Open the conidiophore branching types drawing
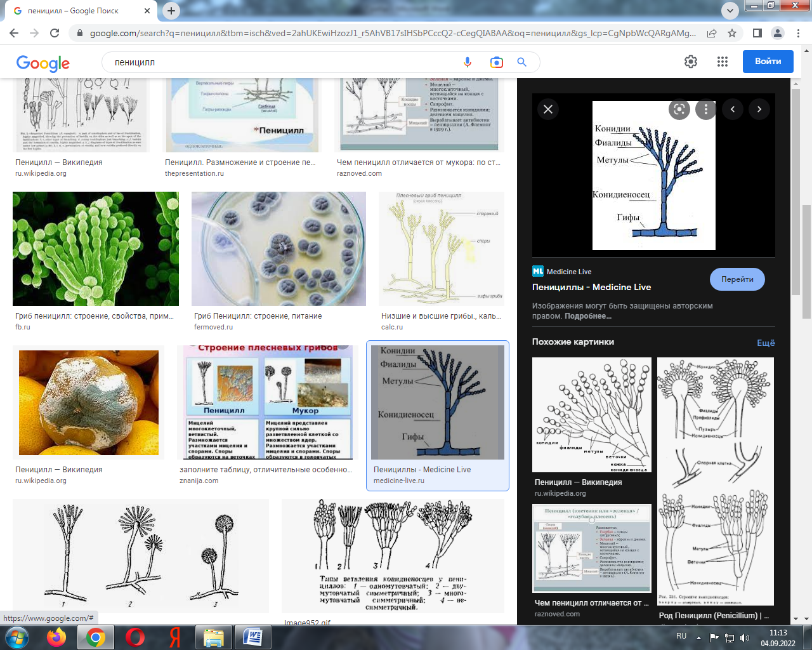This screenshot has height=650, width=812. 393,556
